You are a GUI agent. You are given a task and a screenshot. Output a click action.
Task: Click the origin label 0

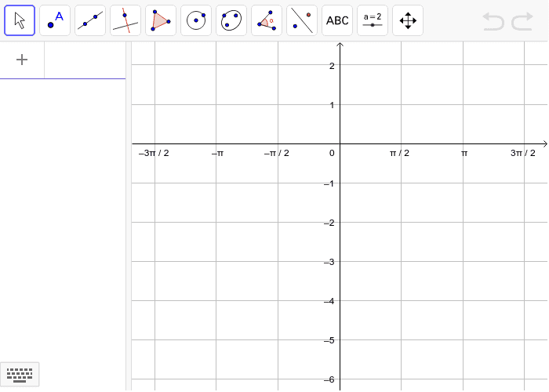coord(332,153)
